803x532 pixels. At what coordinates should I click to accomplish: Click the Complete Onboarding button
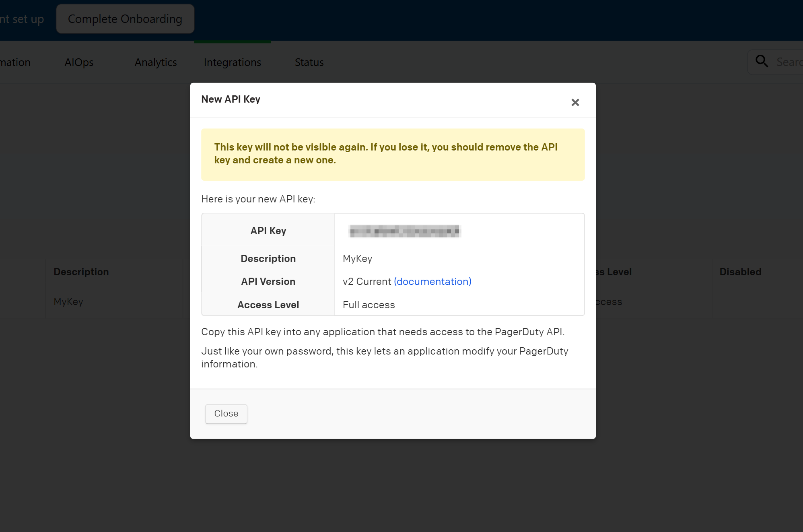(125, 19)
